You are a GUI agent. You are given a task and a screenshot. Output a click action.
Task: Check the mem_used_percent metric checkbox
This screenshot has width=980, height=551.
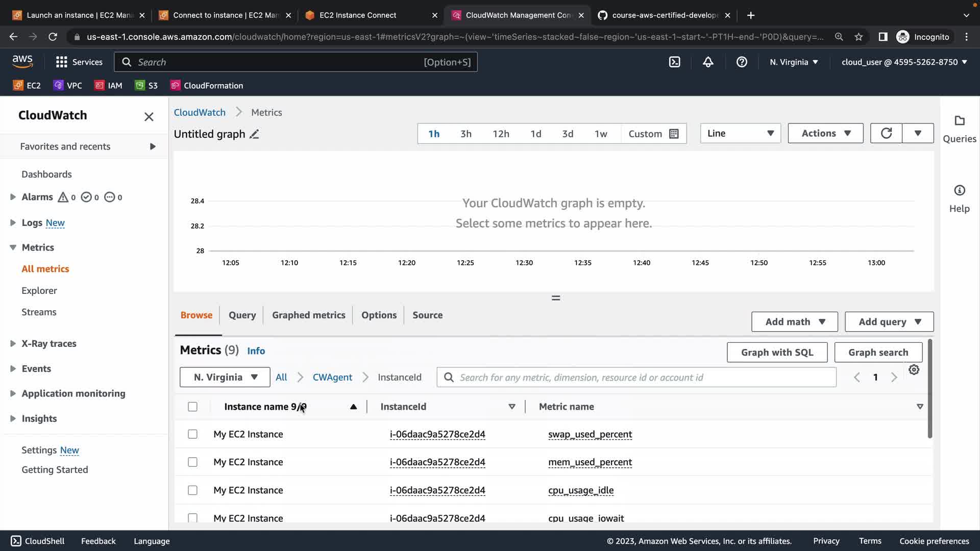pos(192,462)
